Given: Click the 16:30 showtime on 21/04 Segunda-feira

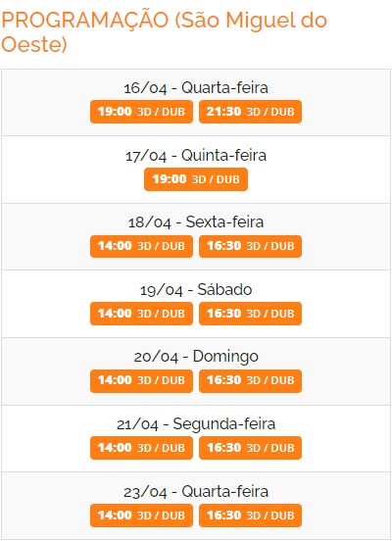Looking at the screenshot, I should pos(251,448).
